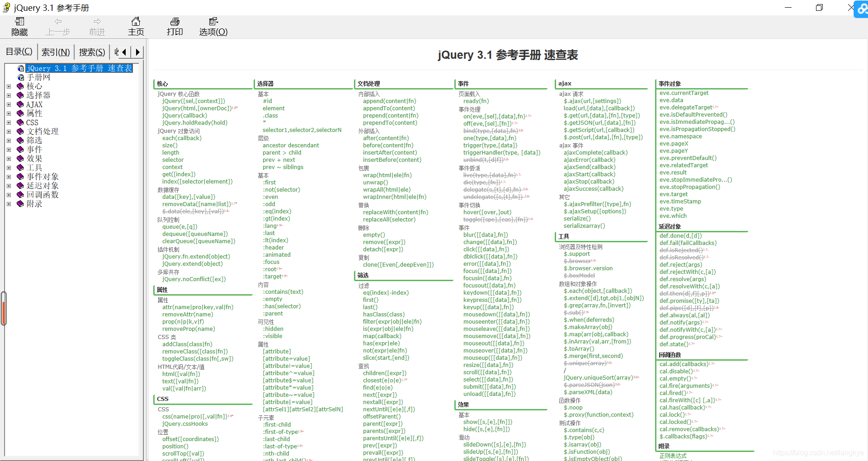Click the book icon beside 工具
This screenshot has height=461, width=868.
[20, 167]
